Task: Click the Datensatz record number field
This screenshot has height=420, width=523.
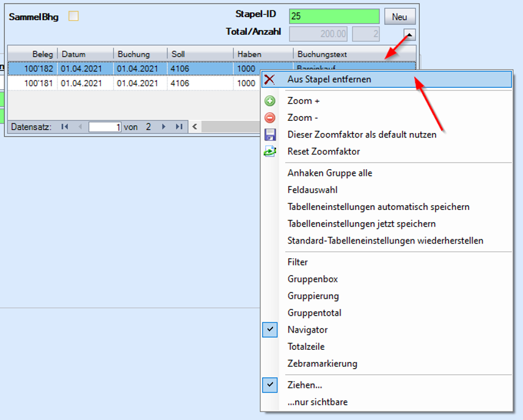Action: 104,127
